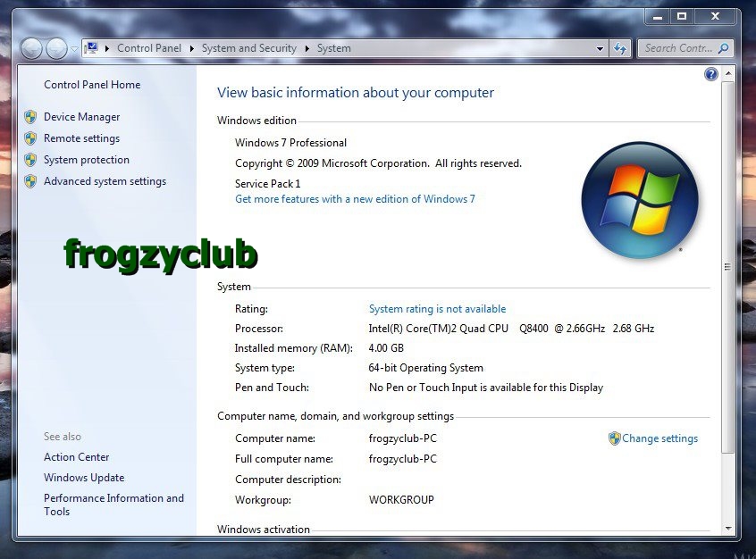
Task: Click the Windows 7 Professional text
Action: pyautogui.click(x=290, y=143)
